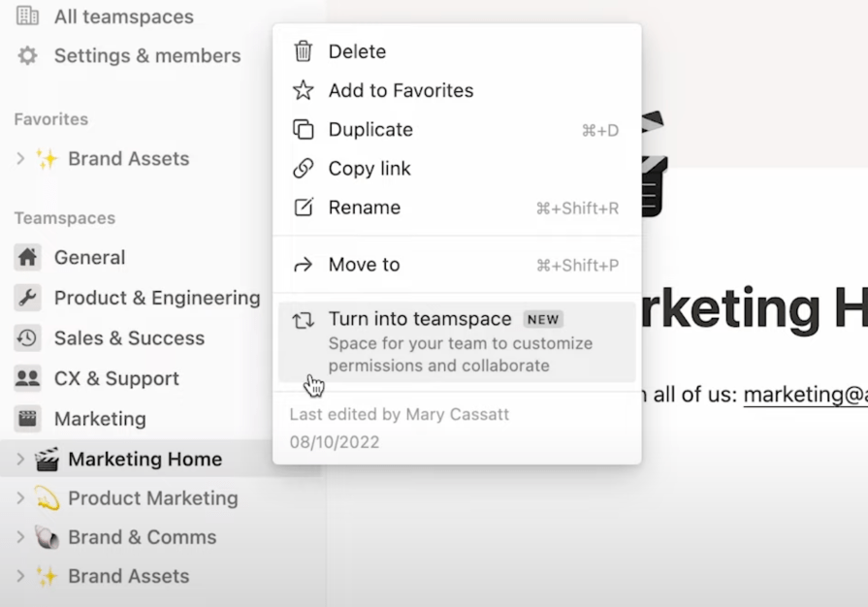
Task: Expand Brand & Comms page chevron
Action: pyautogui.click(x=20, y=537)
